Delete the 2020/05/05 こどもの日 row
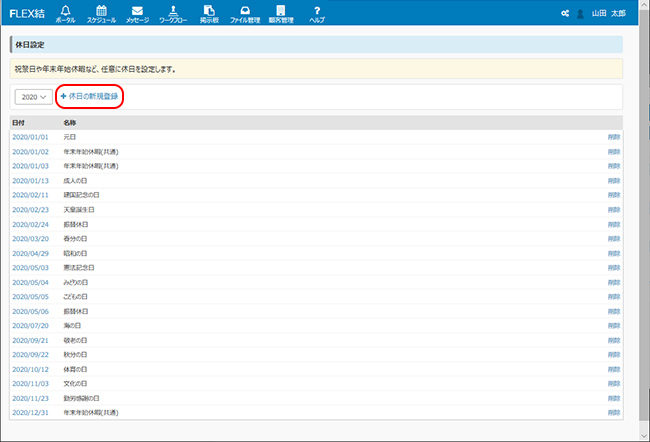The height and width of the screenshot is (442, 650). click(x=614, y=297)
